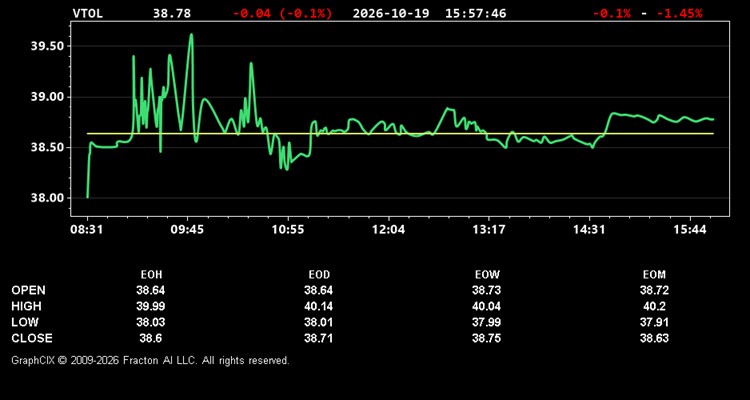Click the 08:31 time axis label

pyautogui.click(x=87, y=230)
